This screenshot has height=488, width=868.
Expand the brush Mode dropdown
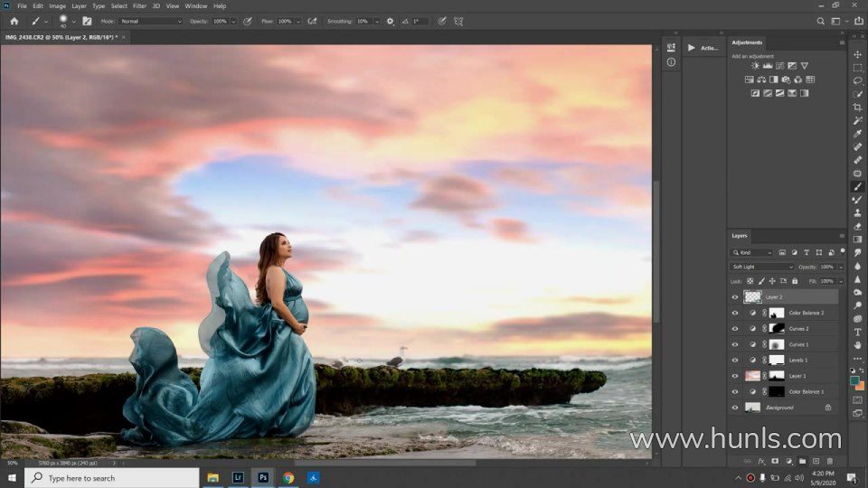[x=150, y=21]
